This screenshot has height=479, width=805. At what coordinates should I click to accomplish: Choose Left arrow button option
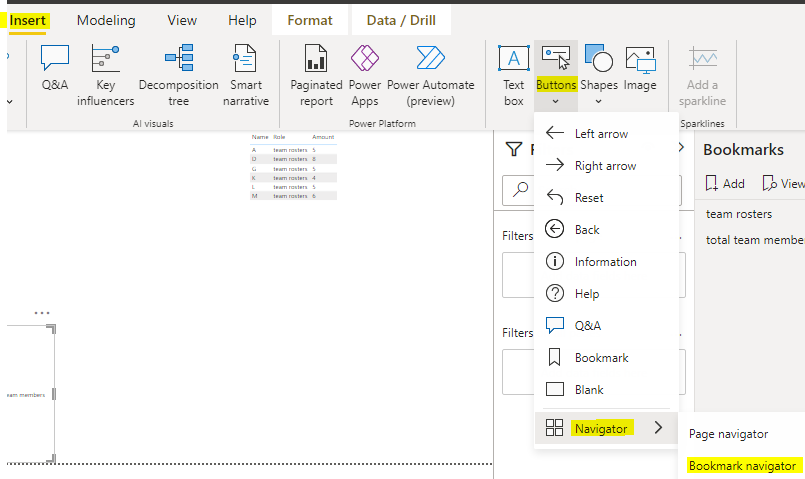606,133
